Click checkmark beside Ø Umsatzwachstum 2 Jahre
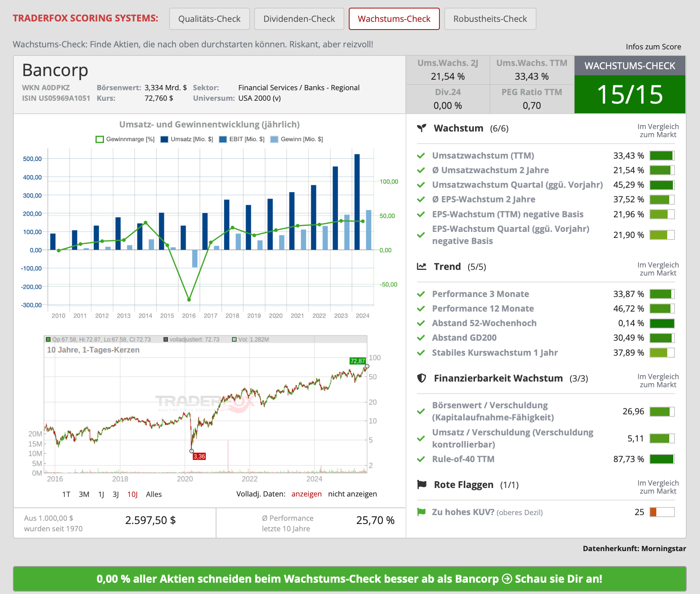 [421, 170]
